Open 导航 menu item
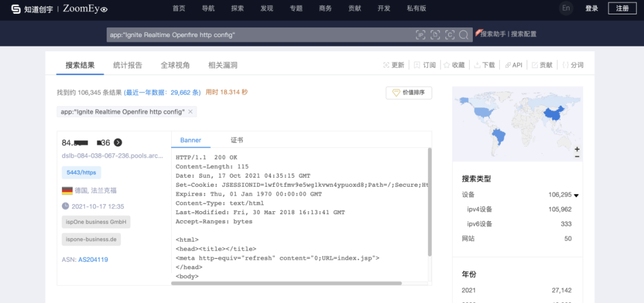644x303 pixels. click(208, 8)
